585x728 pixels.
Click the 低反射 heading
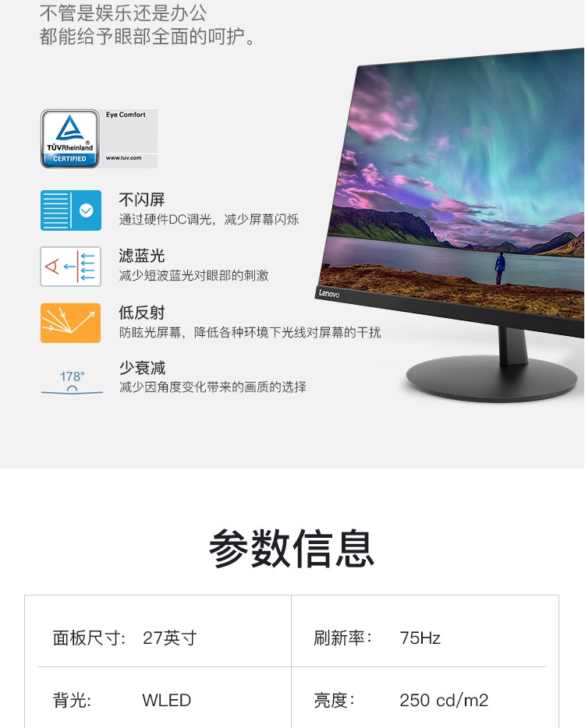click(142, 313)
